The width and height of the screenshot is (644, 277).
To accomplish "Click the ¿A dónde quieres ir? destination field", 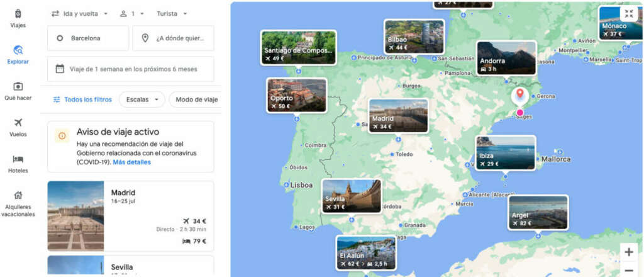I will click(x=173, y=38).
